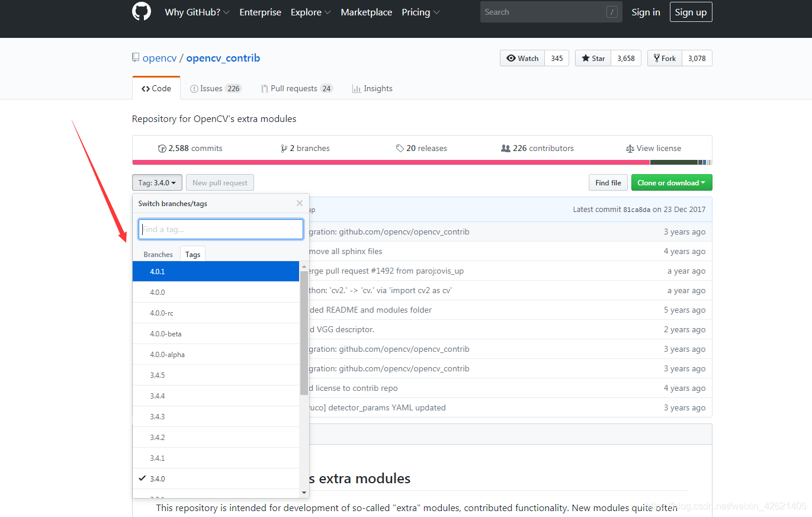Open pull request #1492 commit message

click(x=387, y=271)
